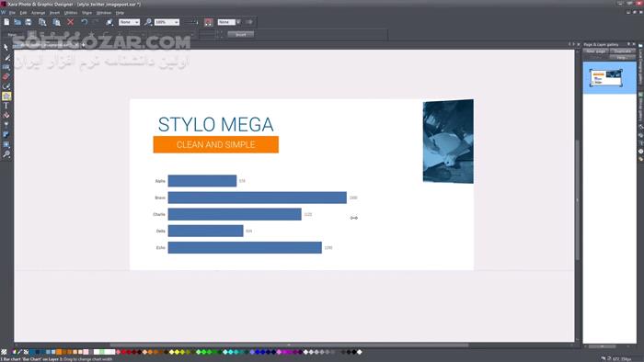The image size is (644, 362).
Task: Select the Alpha bar in the chart
Action: [202, 181]
